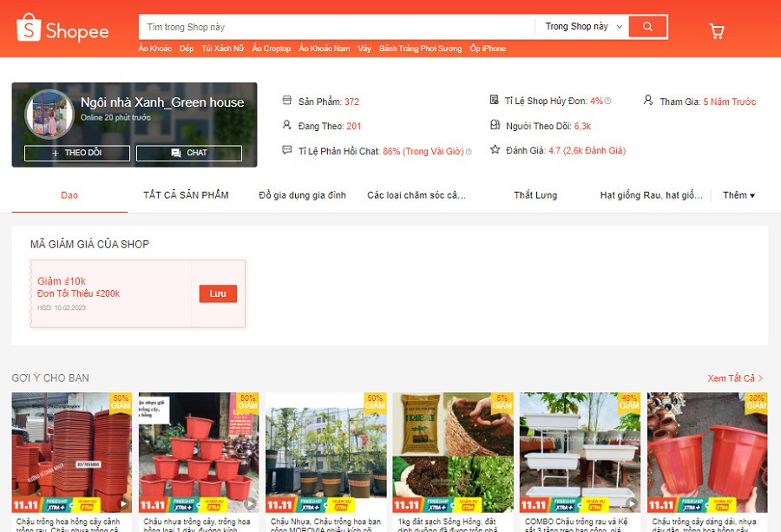Open the soil bag 'Sông Hồng' product thumbnail
The width and height of the screenshot is (781, 532).
pos(452,451)
